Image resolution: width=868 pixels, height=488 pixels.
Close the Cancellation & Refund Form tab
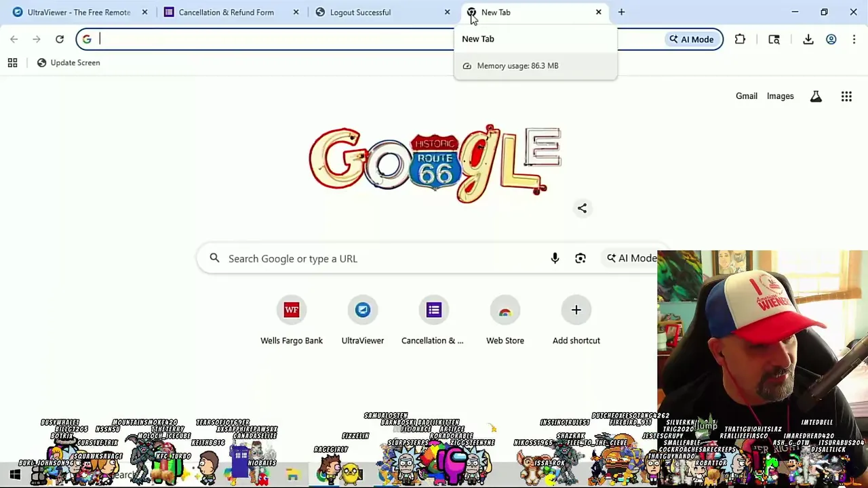296,12
